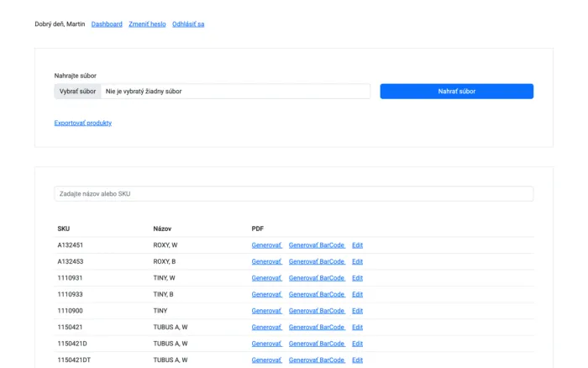Click the Nahrajte súbor label
The image size is (588, 368).
coord(76,76)
